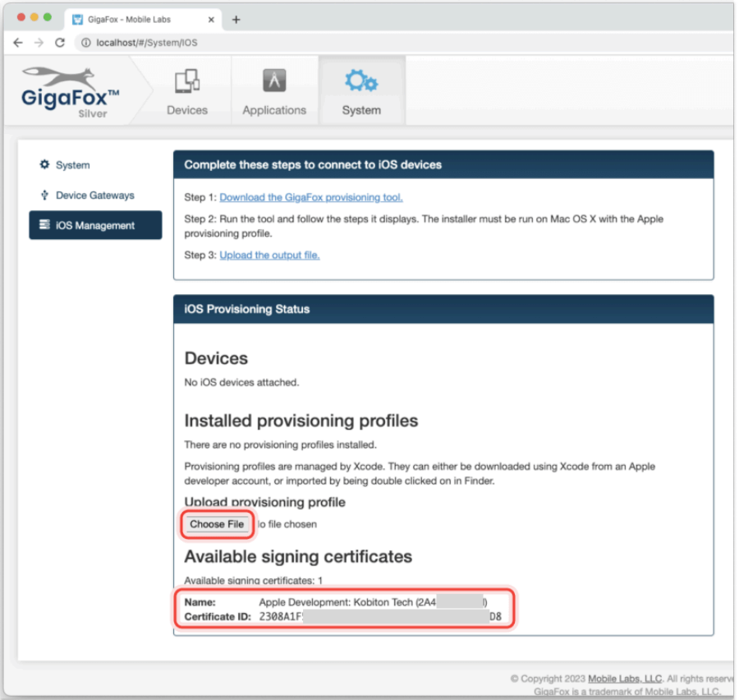Click the 'Name:' label of the certificate
Image resolution: width=739 pixels, height=700 pixels.
(200, 602)
